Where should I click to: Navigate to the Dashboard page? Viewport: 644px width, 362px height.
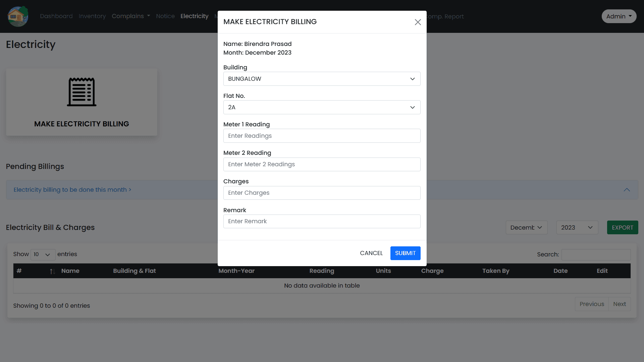56,16
